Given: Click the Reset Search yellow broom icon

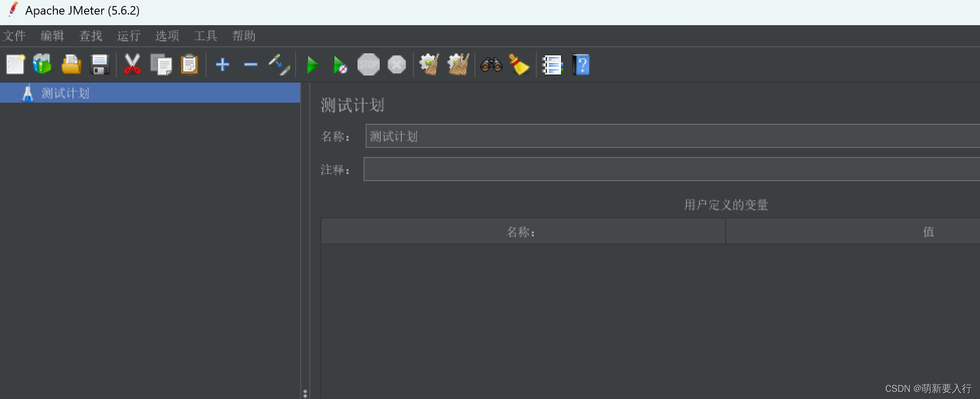Looking at the screenshot, I should 519,64.
